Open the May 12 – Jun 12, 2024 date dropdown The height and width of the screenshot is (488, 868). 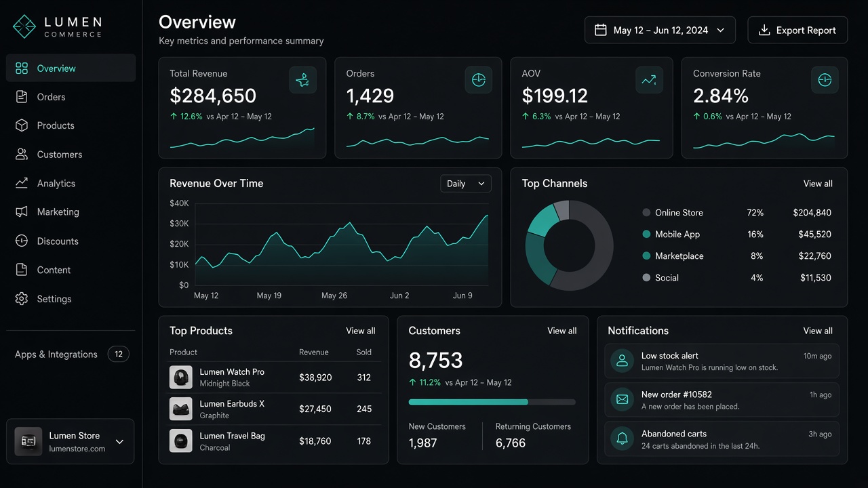(x=660, y=30)
